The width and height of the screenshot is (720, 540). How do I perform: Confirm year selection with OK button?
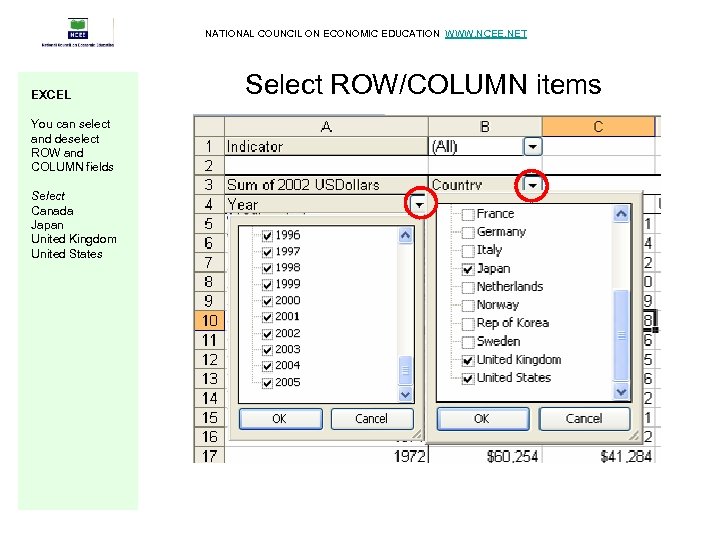point(280,419)
